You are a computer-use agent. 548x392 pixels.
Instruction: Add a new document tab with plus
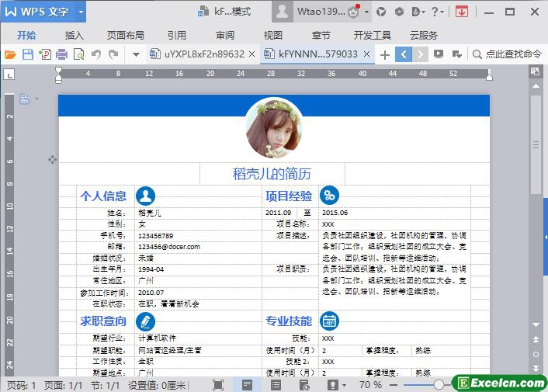[384, 54]
